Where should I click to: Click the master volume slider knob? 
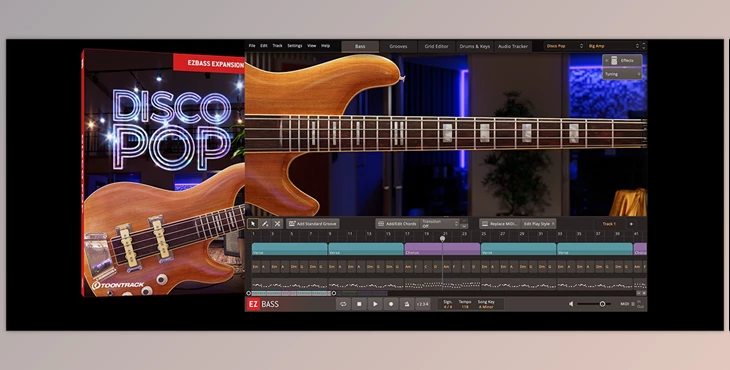pos(602,304)
